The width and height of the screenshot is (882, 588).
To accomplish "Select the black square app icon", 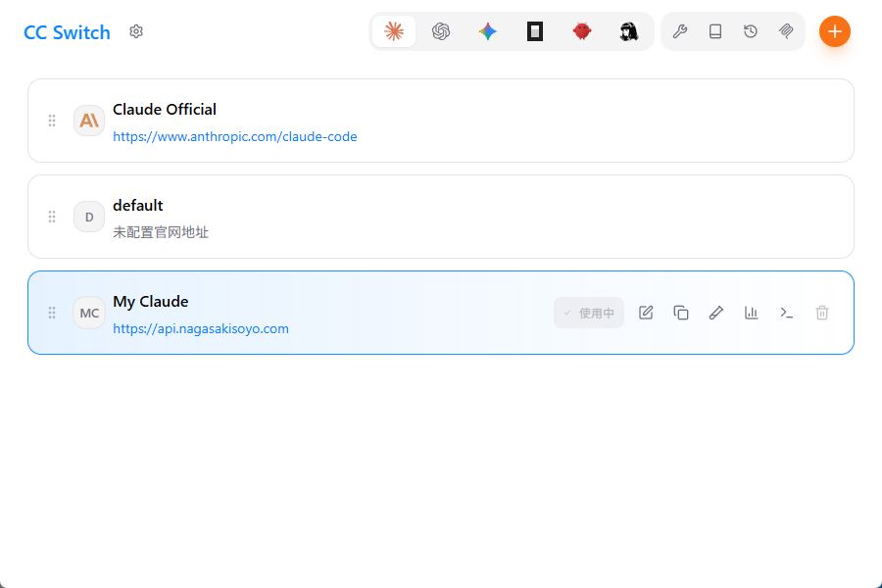I will (535, 31).
